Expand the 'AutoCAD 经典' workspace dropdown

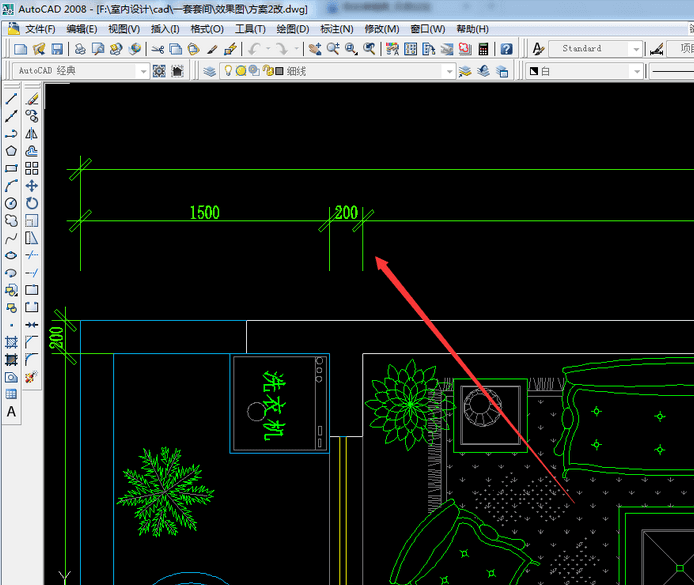(x=143, y=71)
